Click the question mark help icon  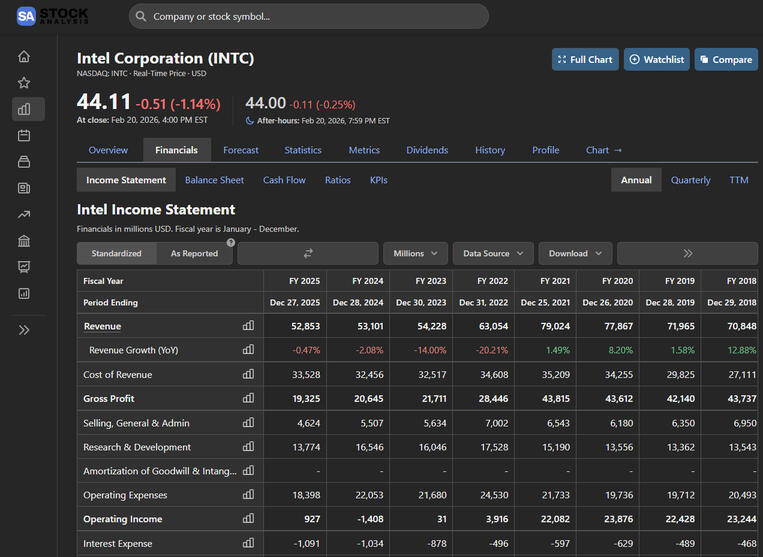tap(231, 242)
